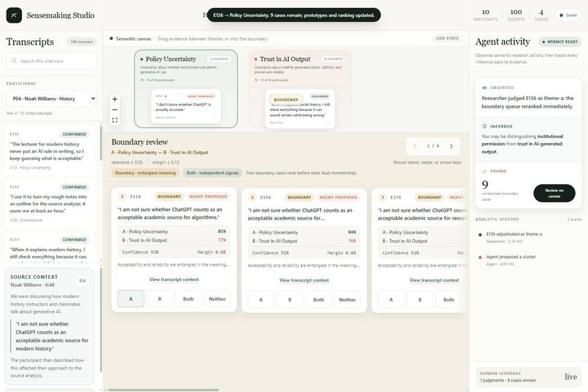Click the 100 Excerpts header counter
588x392 pixels.
[516, 15]
